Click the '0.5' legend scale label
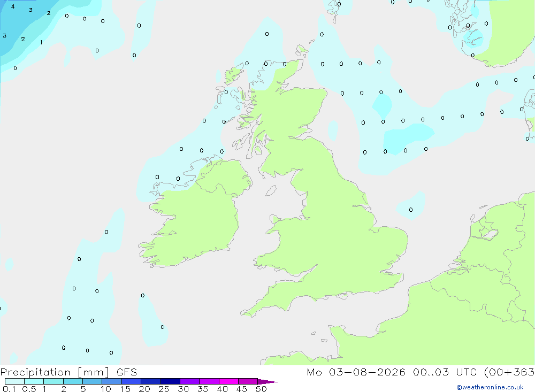Viewport: 535px width, 392px height. point(29,389)
